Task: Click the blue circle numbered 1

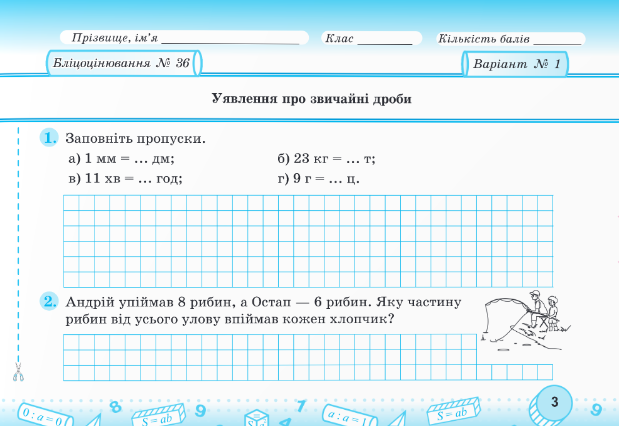Action: click(49, 137)
